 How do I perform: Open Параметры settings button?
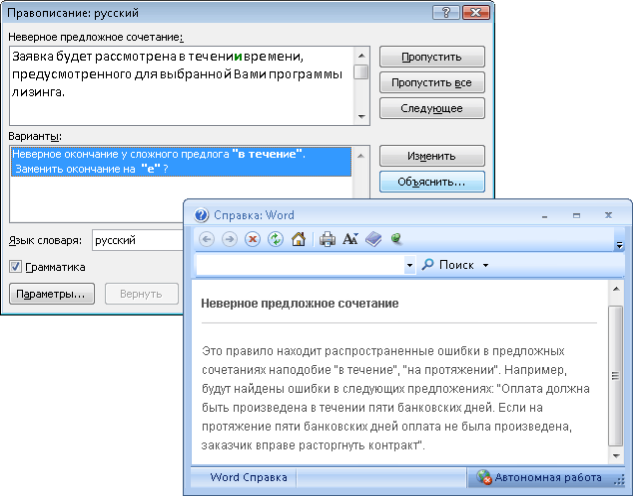point(52,294)
